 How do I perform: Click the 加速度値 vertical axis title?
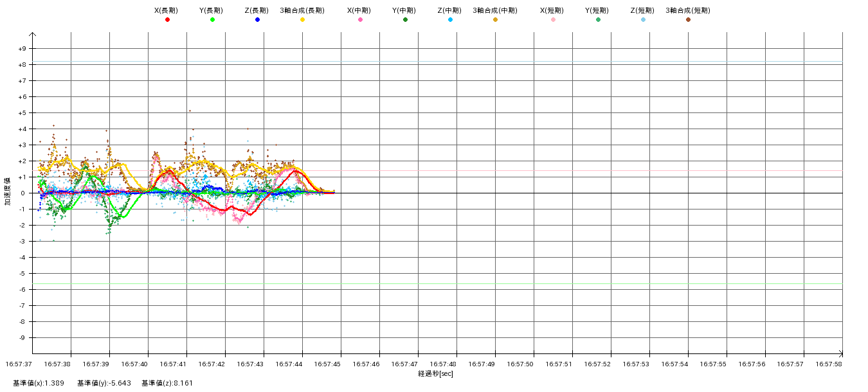coord(8,191)
